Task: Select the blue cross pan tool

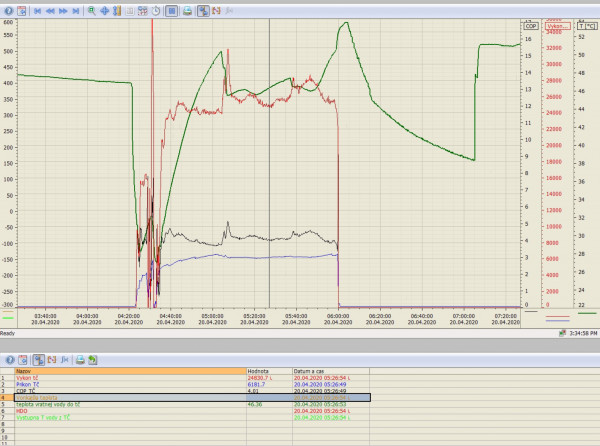Action: [x=104, y=11]
